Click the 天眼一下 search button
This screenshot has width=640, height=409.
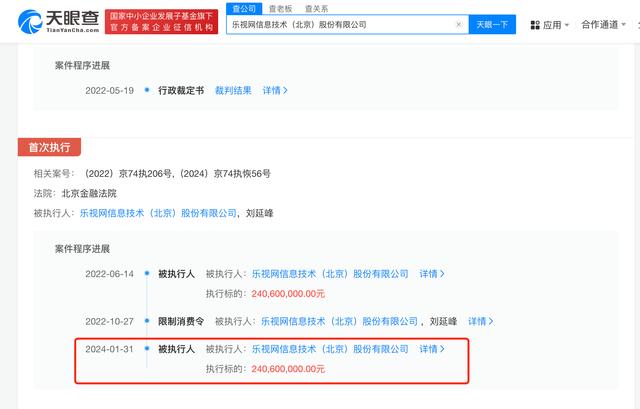[x=493, y=24]
